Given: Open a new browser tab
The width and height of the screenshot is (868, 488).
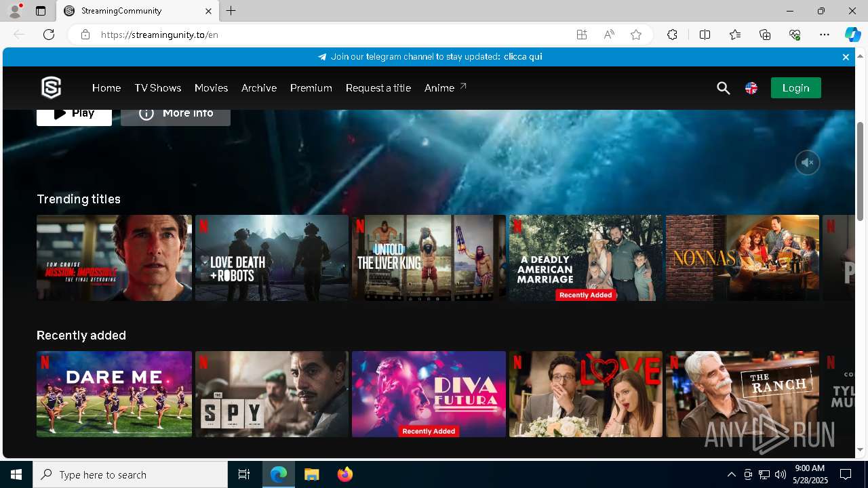Looking at the screenshot, I should point(231,11).
